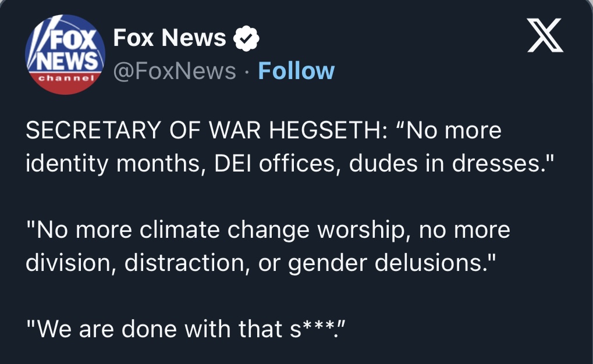
Task: Open the X logo link
Action: point(545,35)
